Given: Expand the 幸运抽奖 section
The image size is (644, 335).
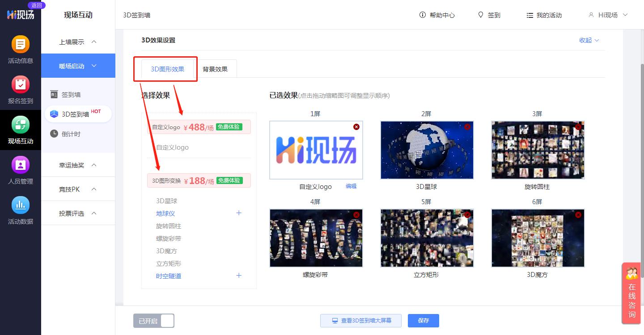Looking at the screenshot, I should [78, 164].
